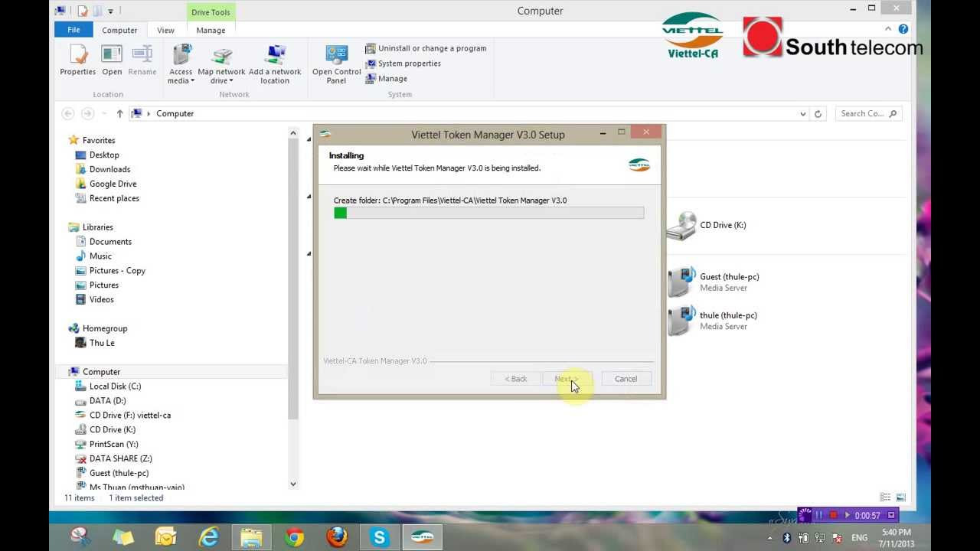Click System properties in ribbon
This screenshot has width=980, height=551.
coord(403,64)
